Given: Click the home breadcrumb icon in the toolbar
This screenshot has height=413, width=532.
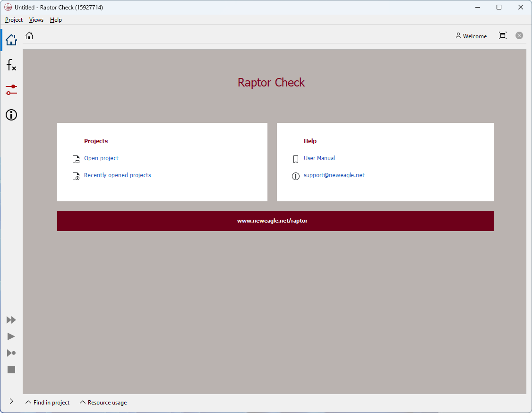Looking at the screenshot, I should click(29, 35).
